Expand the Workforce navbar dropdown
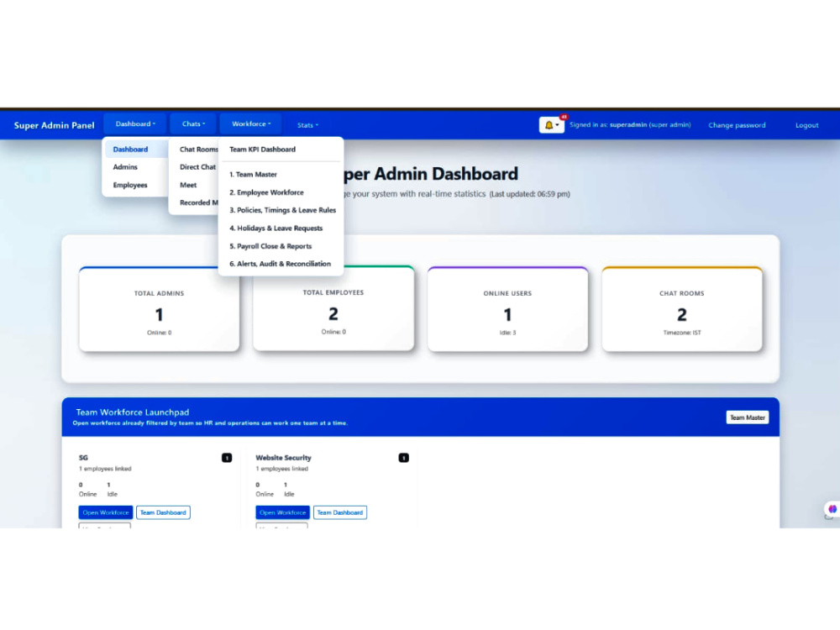 point(251,124)
